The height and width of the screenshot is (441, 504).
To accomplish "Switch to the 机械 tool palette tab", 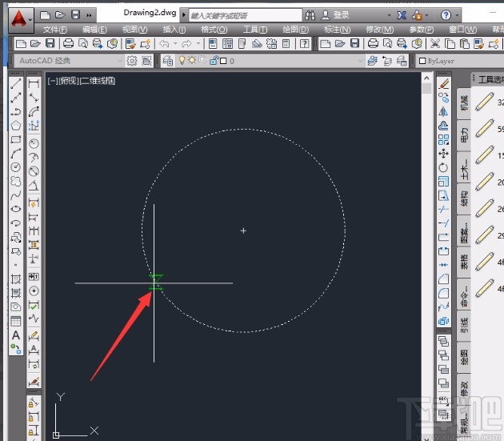I will pos(464,103).
